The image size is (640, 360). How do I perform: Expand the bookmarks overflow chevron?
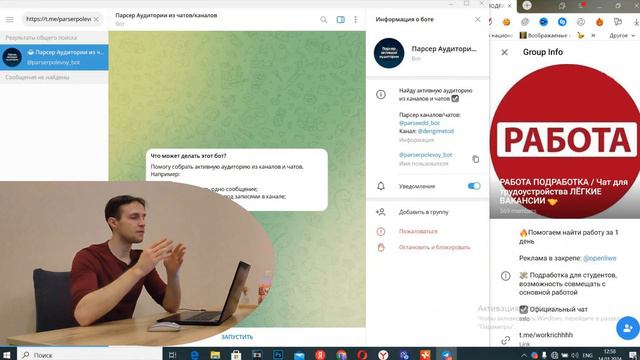(593, 36)
